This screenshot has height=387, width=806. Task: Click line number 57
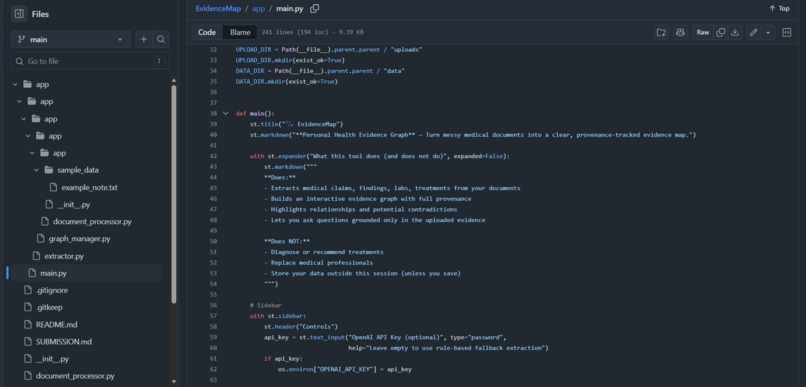click(213, 316)
